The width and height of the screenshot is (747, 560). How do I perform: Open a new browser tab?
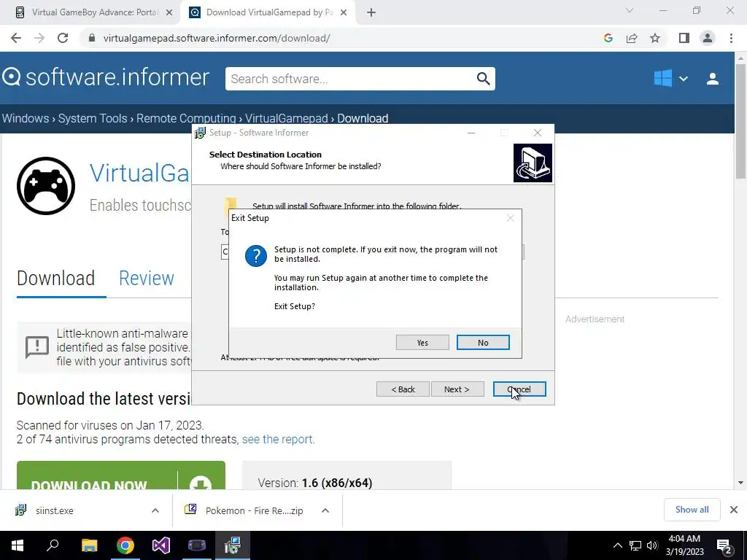coord(371,13)
